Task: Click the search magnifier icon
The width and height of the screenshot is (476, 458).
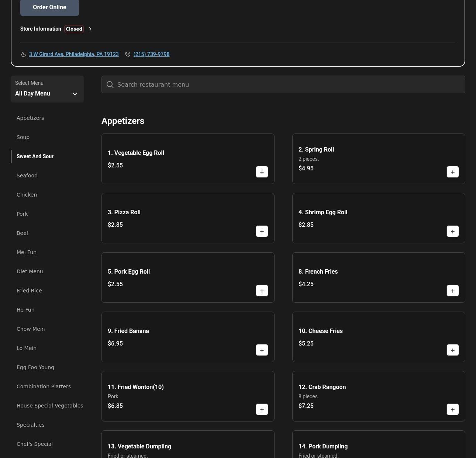Action: (x=110, y=84)
